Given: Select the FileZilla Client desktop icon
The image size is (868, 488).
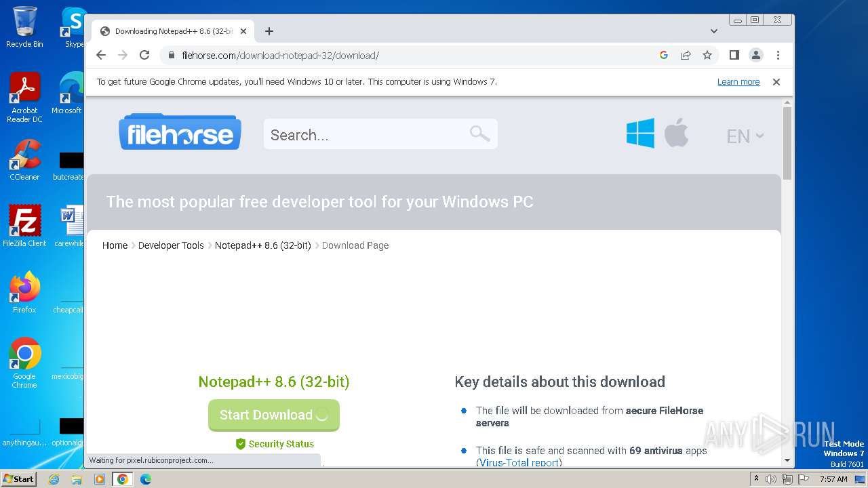Looking at the screenshot, I should 24,226.
